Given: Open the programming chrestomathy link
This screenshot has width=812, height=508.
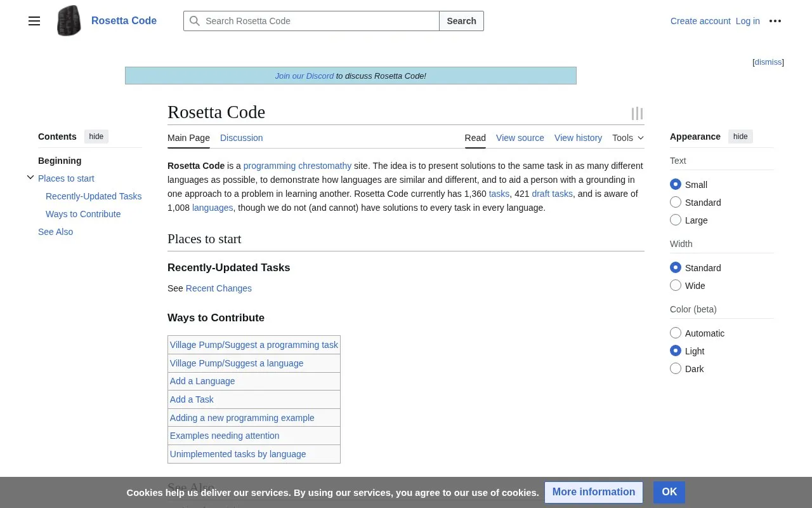Looking at the screenshot, I should (298, 166).
